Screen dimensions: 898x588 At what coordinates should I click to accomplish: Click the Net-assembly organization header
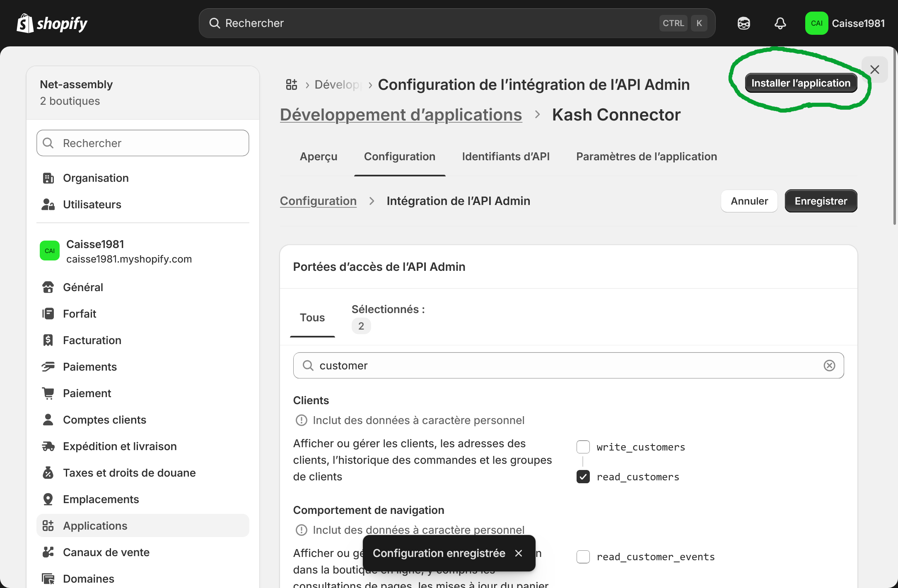coord(142,93)
